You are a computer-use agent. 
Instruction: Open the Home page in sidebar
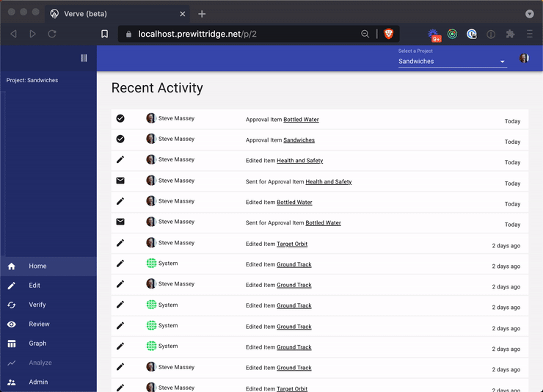(x=37, y=266)
